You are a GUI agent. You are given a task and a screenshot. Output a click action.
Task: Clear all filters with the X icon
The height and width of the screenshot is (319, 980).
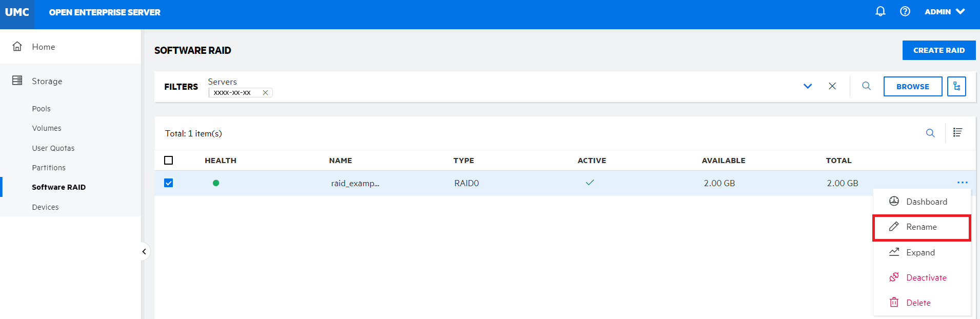(832, 86)
